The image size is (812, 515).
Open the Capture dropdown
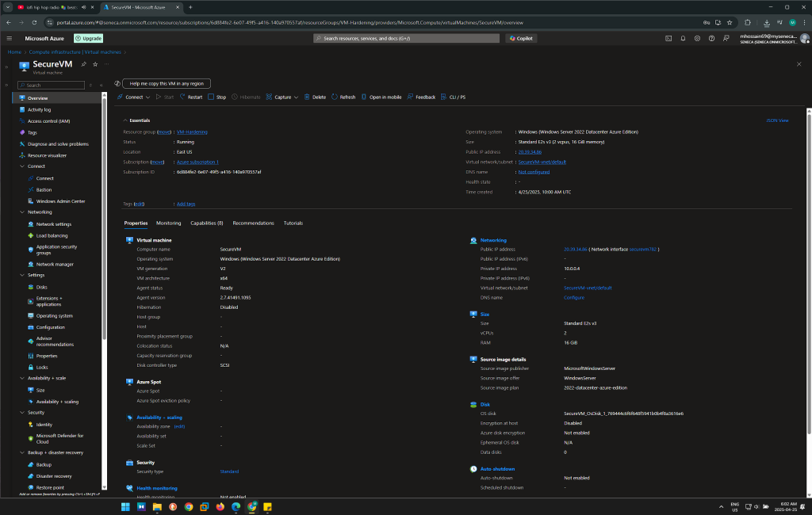pos(282,97)
